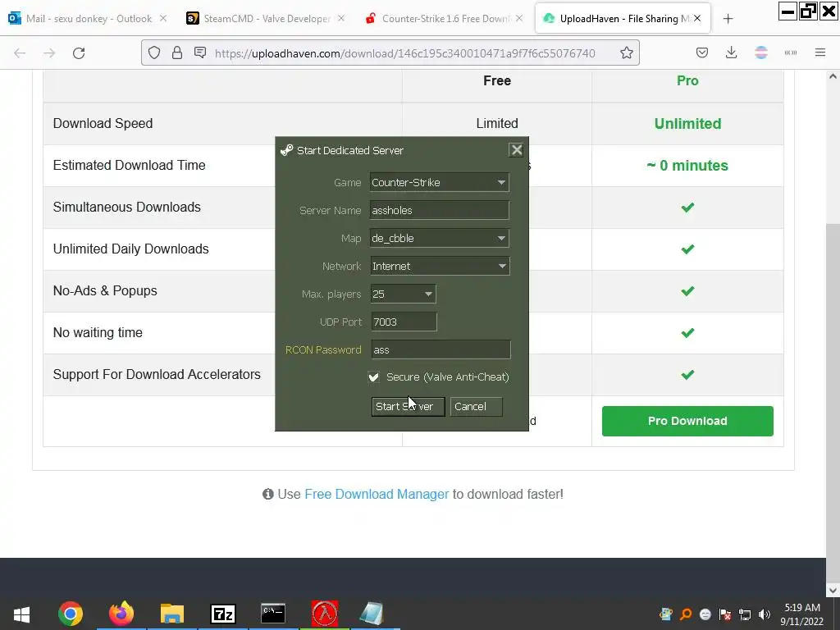Viewport: 840px width, 630px height.
Task: Open File Explorer from taskbar
Action: (172, 614)
